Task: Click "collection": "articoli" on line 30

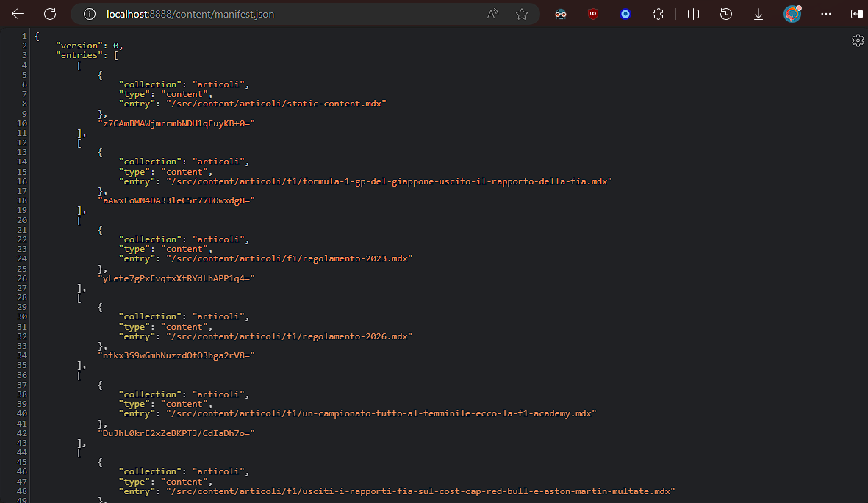Action: (184, 316)
